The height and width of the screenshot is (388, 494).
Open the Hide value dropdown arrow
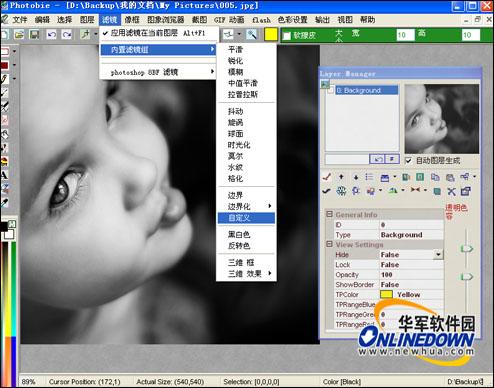point(438,255)
